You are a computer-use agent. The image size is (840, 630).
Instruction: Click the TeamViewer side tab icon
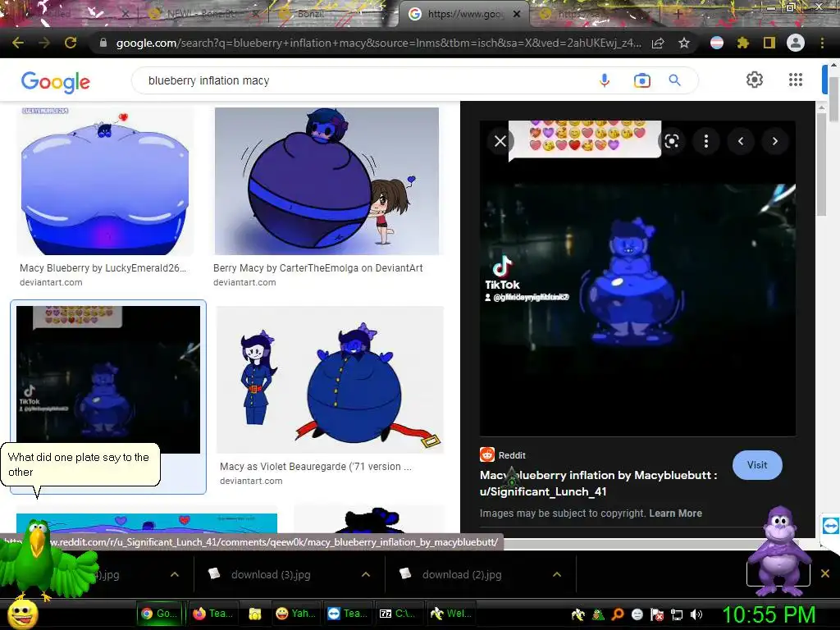click(830, 525)
